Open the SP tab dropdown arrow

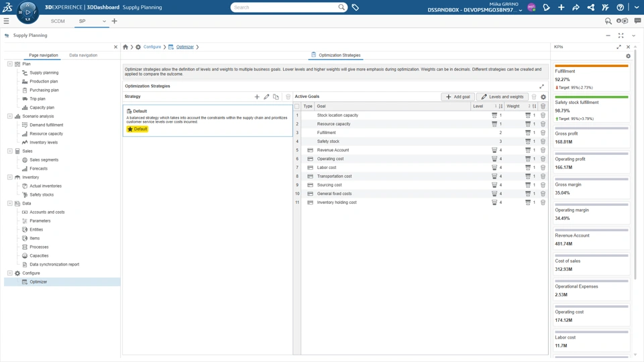pos(104,21)
